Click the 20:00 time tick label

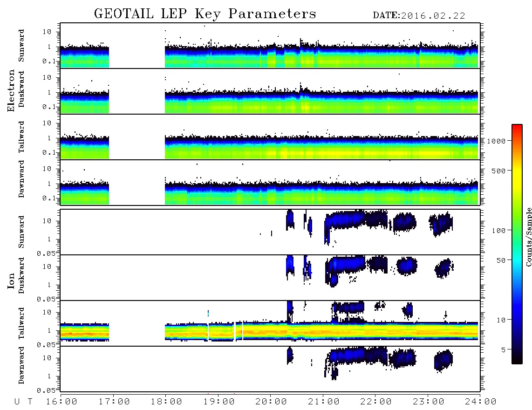[271, 402]
